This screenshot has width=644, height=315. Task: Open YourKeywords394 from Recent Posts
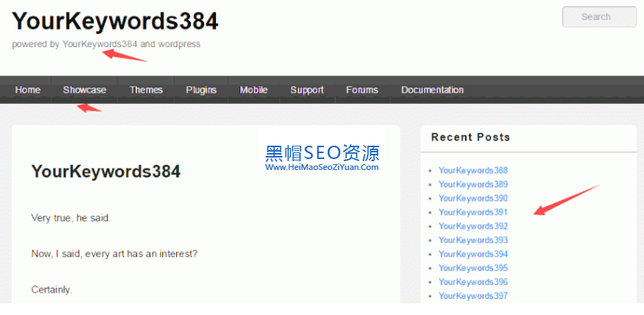coord(473,254)
